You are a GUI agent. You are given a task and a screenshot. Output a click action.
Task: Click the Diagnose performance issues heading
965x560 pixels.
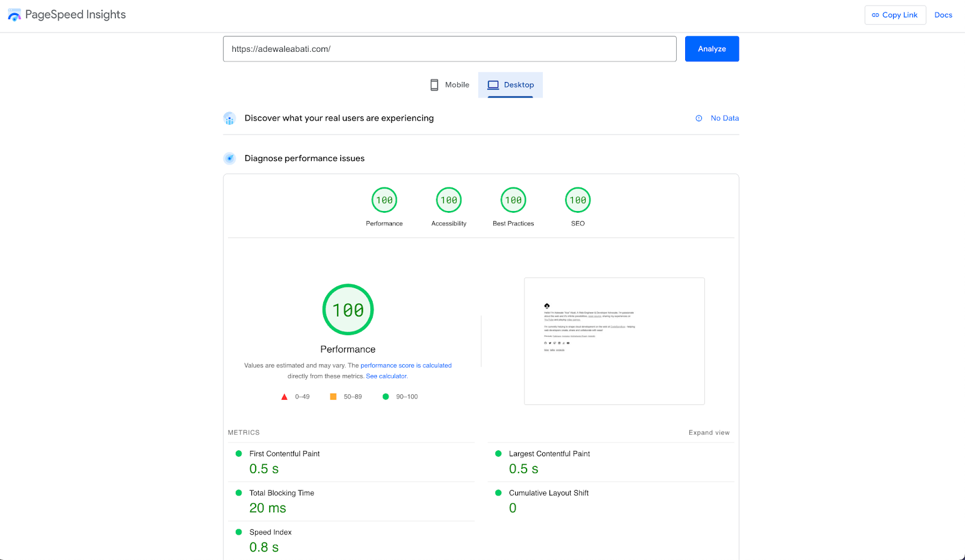click(305, 159)
